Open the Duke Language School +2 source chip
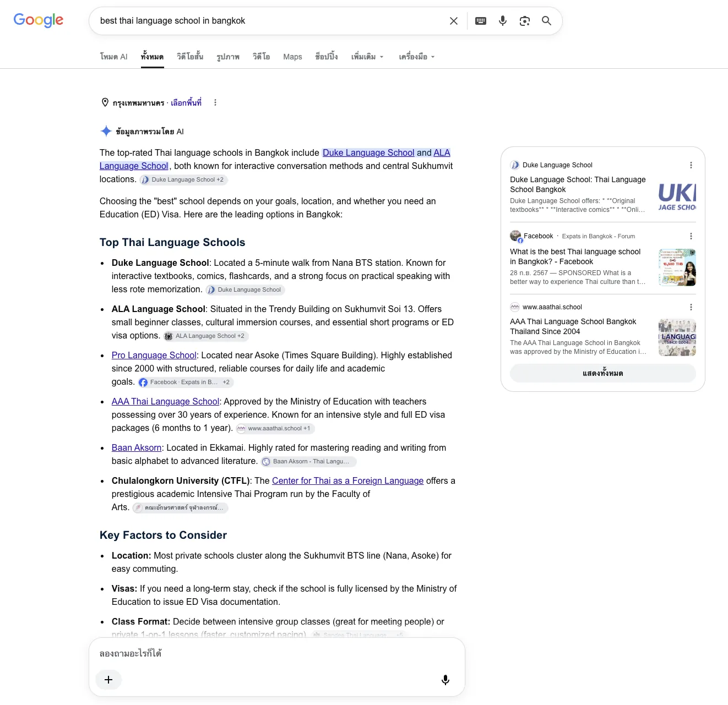The height and width of the screenshot is (705, 728). point(183,179)
